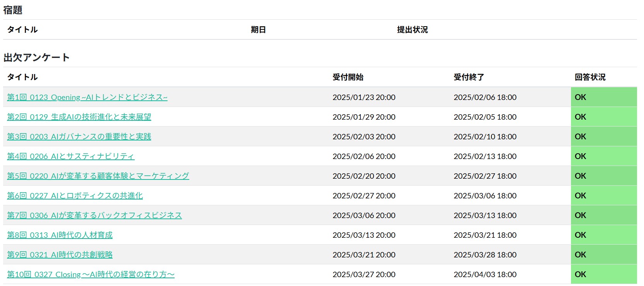Click the 第10回 0327 Closing survey link
Viewport: 644px width, 286px height.
click(x=90, y=274)
